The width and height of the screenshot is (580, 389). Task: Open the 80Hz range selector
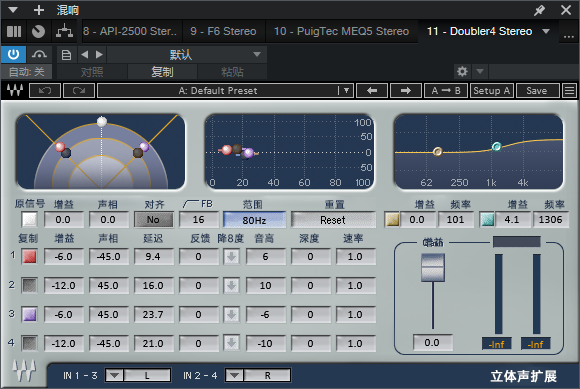click(x=254, y=220)
